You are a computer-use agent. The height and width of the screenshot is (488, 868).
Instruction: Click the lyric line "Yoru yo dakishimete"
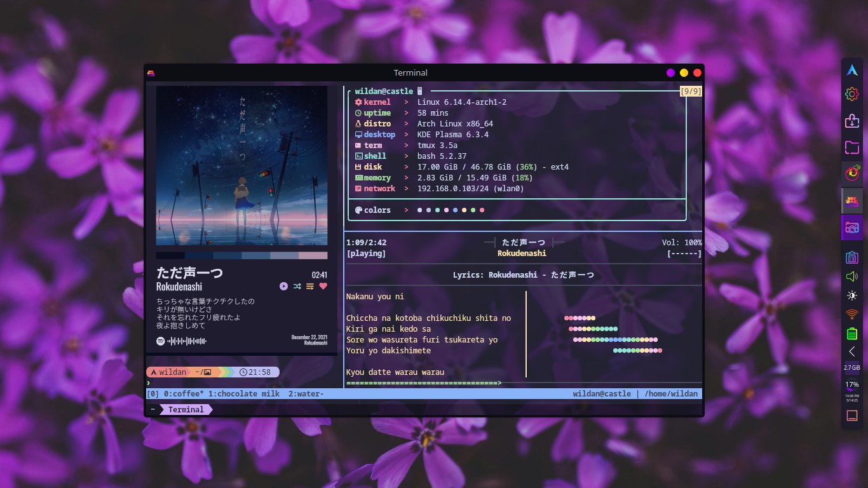click(388, 351)
